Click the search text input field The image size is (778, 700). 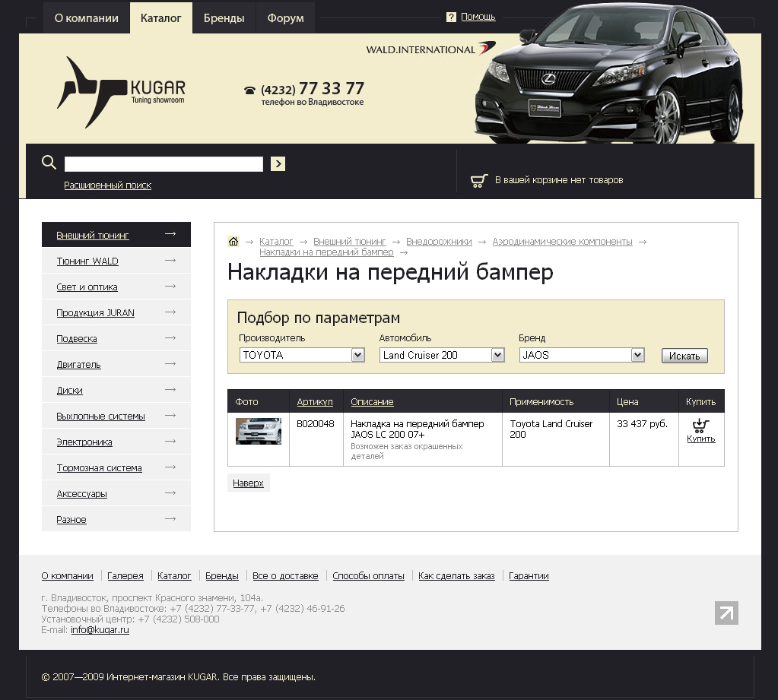[164, 164]
